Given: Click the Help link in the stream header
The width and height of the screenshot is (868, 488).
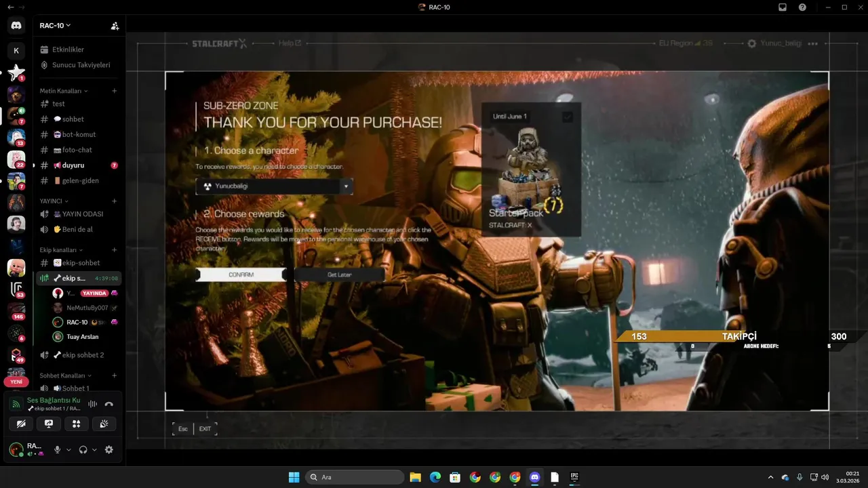Looking at the screenshot, I should [x=290, y=43].
